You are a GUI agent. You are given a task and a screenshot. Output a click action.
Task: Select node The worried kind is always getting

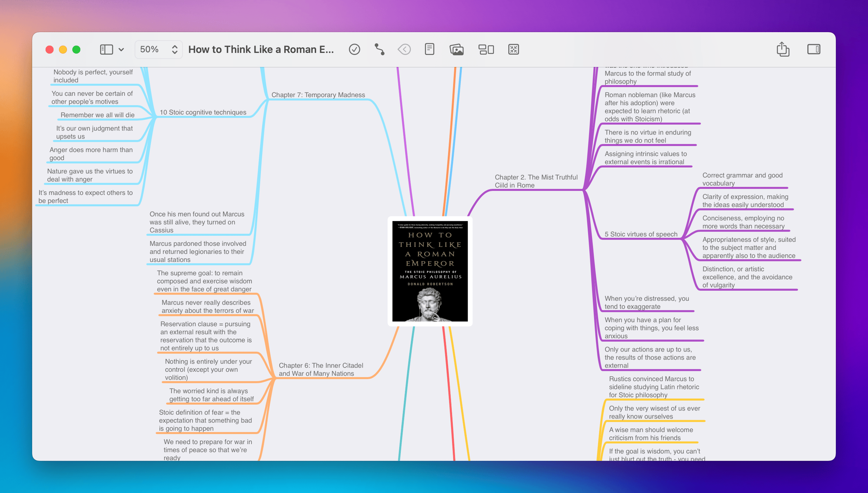(211, 395)
